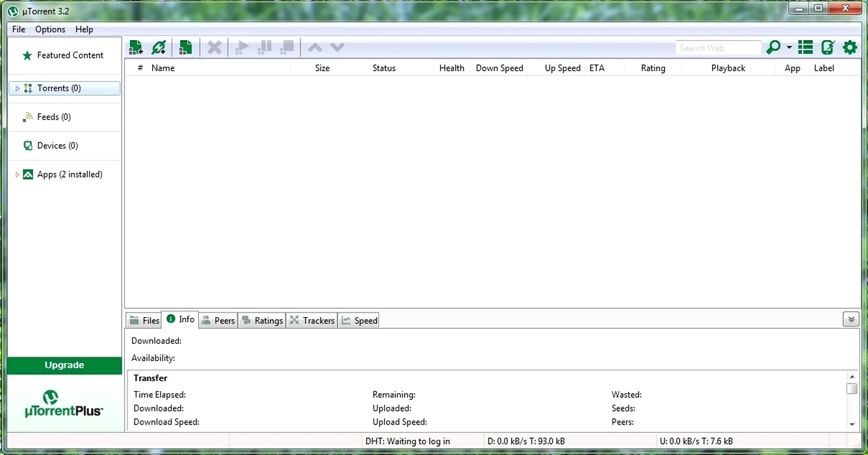Expand the Torrents tree node
Screen dimensions: 868x455
[x=18, y=88]
